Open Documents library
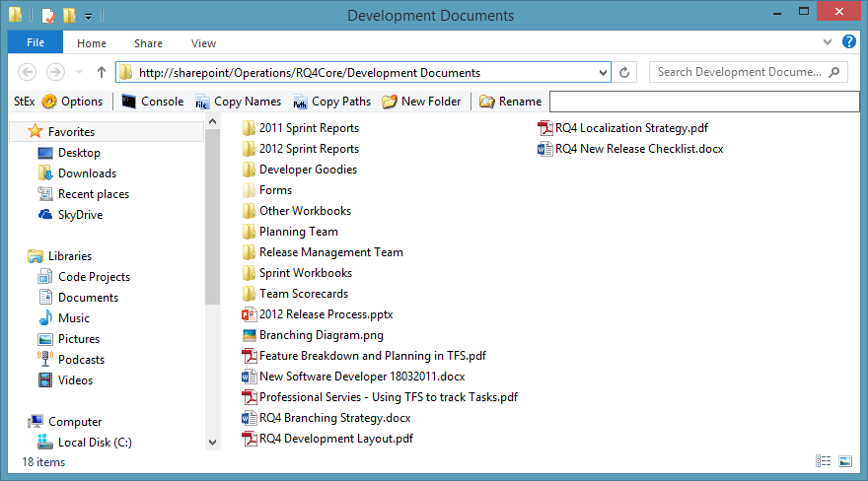The width and height of the screenshot is (868, 481). click(x=78, y=298)
